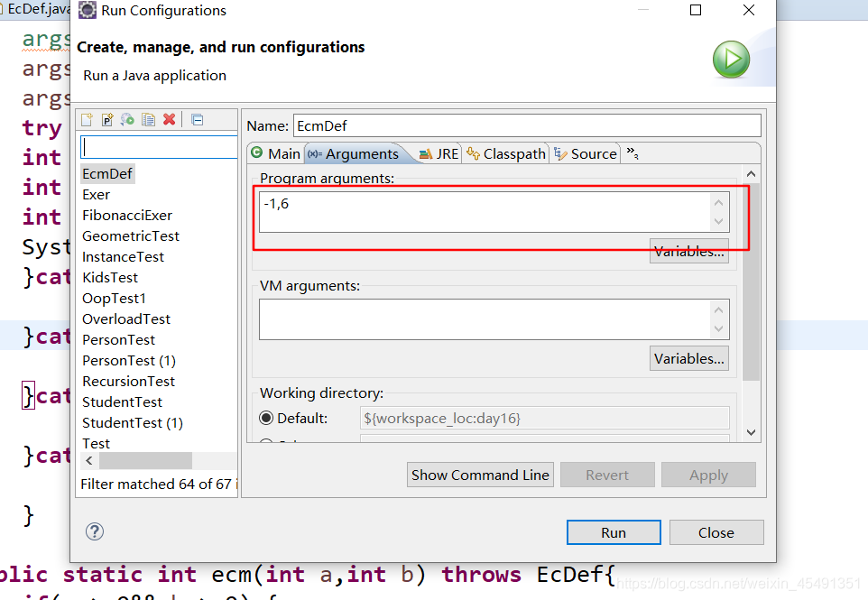The image size is (868, 600).
Task: Switch to the Arguments tab
Action: point(354,154)
